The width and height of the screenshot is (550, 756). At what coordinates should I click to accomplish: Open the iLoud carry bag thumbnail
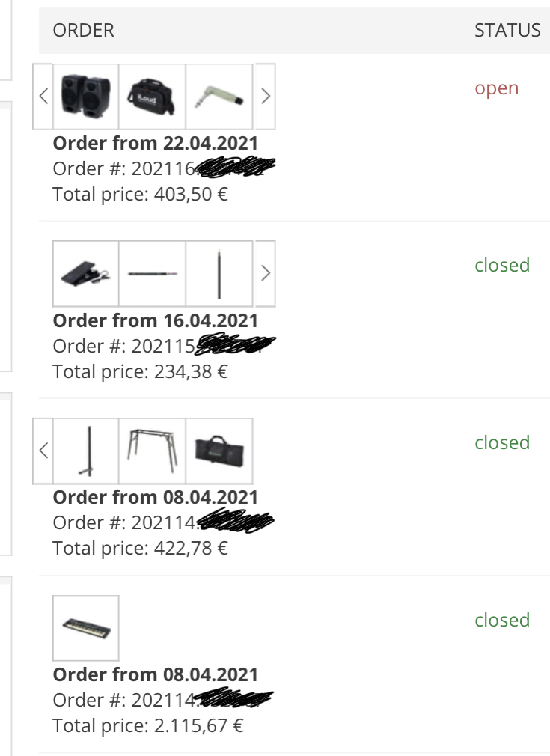(x=152, y=96)
